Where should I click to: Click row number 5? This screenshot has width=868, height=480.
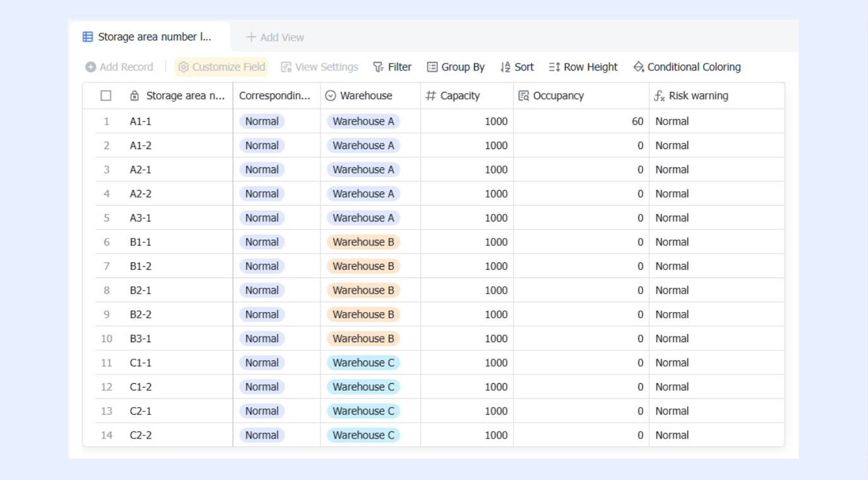[106, 218]
